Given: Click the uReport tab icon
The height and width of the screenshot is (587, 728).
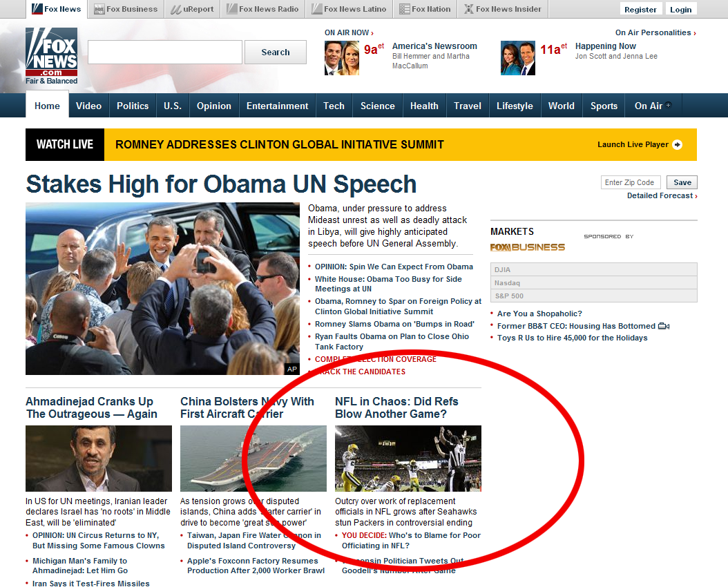Looking at the screenshot, I should click(176, 9).
